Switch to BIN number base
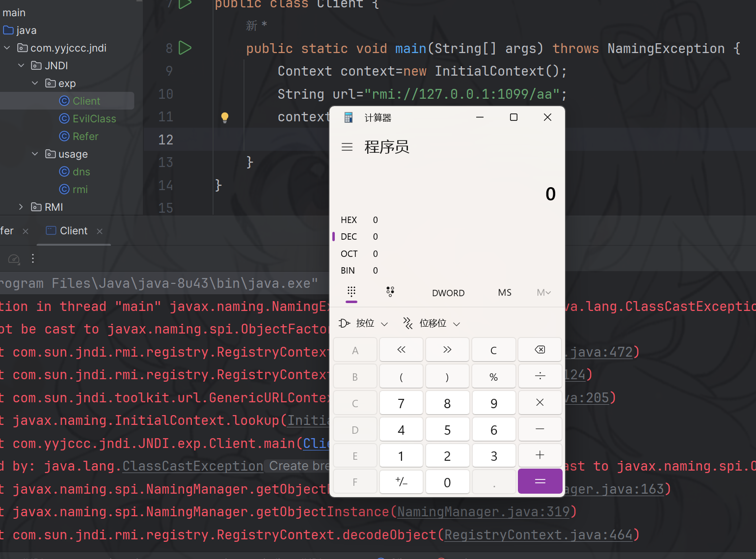This screenshot has height=559, width=756. (348, 271)
